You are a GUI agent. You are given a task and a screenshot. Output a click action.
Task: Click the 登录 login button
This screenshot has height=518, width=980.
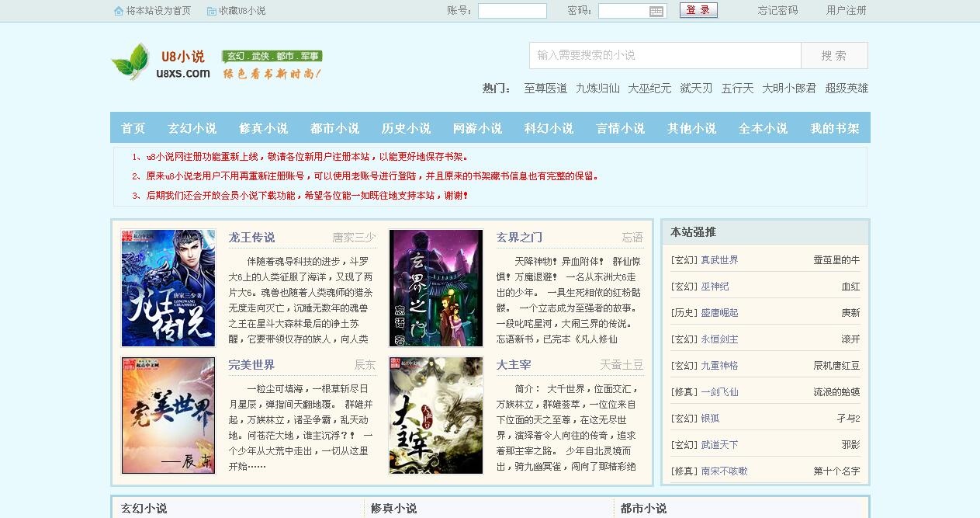pos(698,10)
